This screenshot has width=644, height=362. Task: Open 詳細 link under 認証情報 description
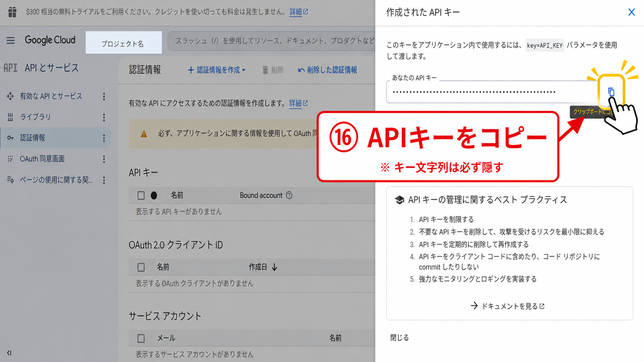pyautogui.click(x=299, y=103)
